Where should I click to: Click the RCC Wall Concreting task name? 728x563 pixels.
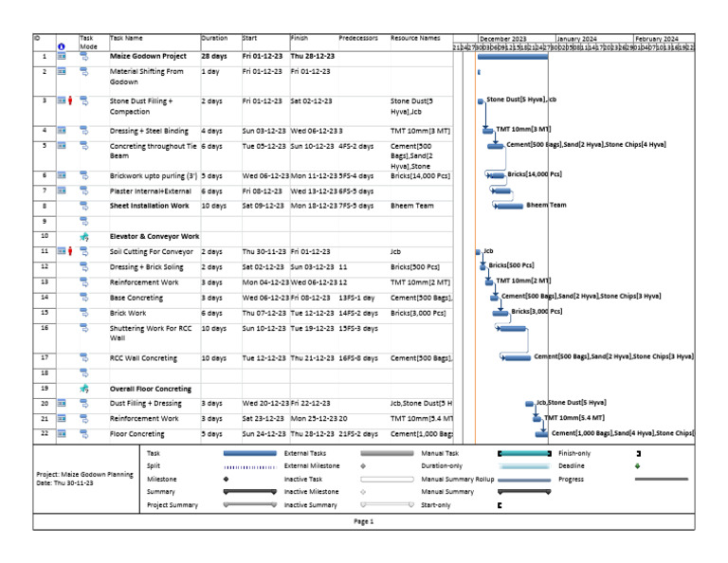[x=143, y=358]
